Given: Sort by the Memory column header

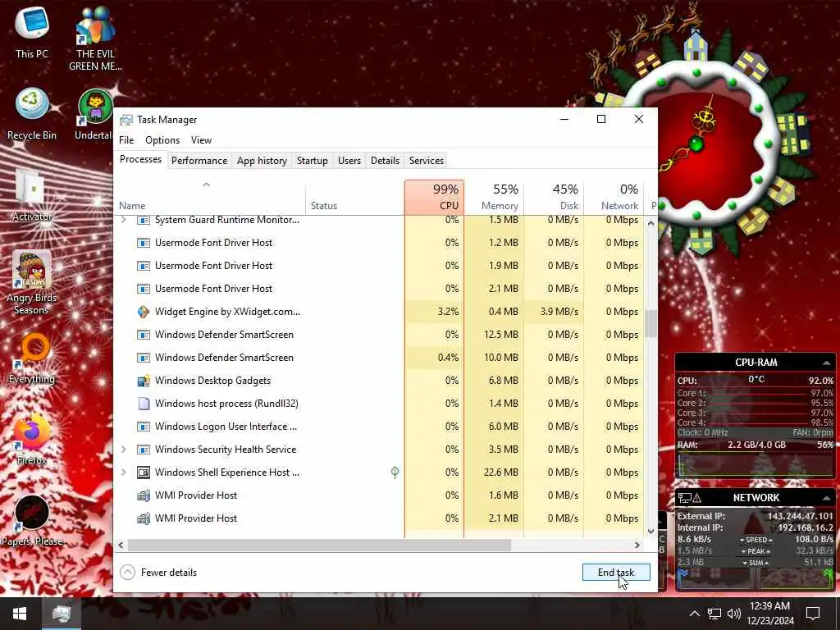Looking at the screenshot, I should [494, 197].
